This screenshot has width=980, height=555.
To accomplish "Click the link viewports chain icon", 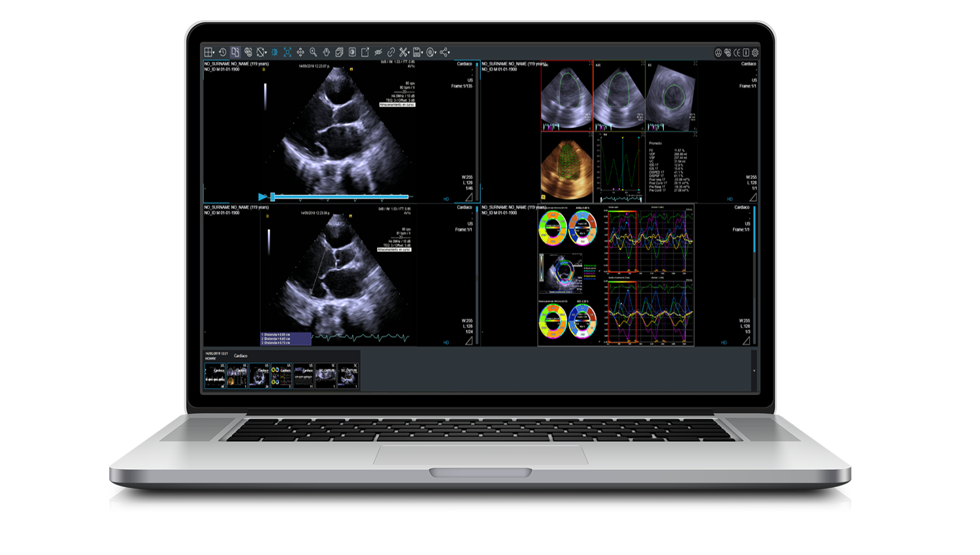I will click(x=391, y=52).
